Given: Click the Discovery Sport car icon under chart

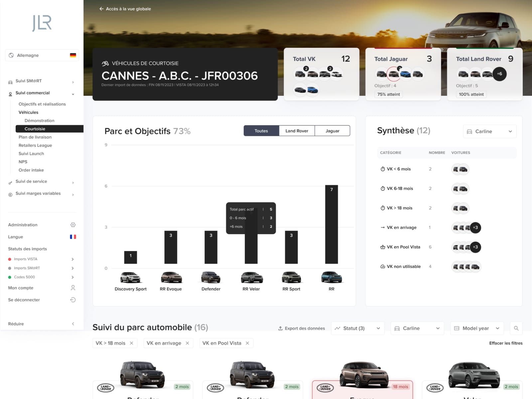Looking at the screenshot, I should point(130,277).
